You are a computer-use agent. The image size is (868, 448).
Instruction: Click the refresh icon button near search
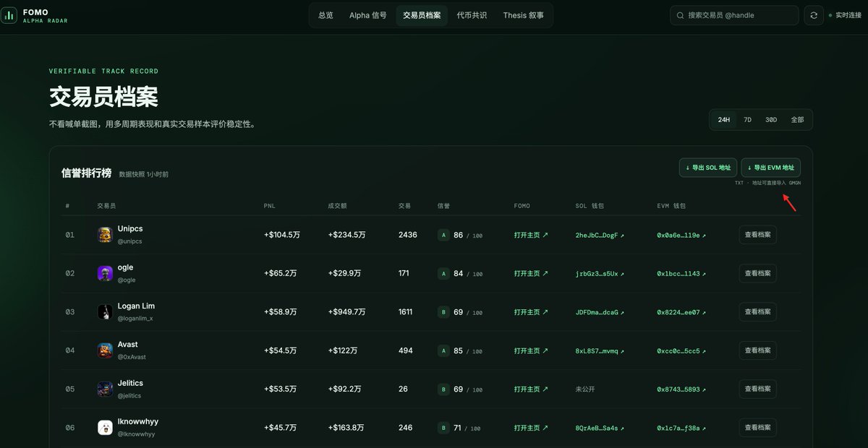click(814, 15)
